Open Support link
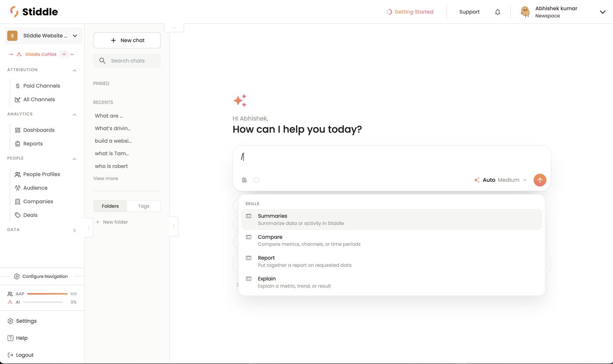Screen dimensions: 613x364 click(469, 12)
